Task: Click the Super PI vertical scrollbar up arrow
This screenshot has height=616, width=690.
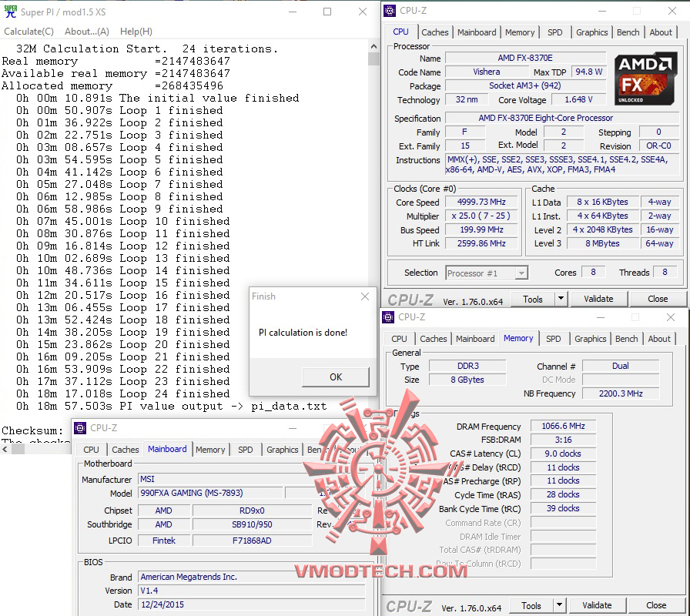Action: tap(373, 45)
